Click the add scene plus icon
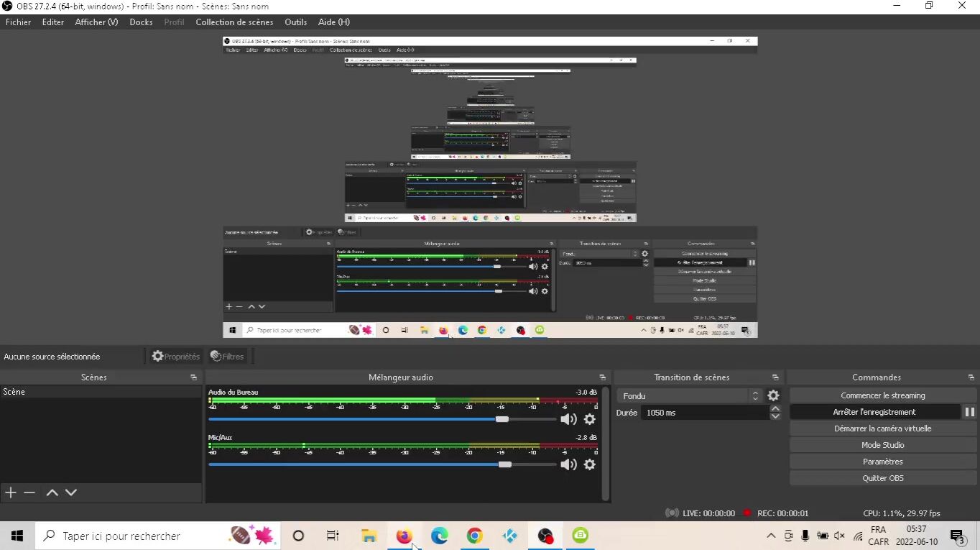Viewport: 980px width, 550px height. pos(11,492)
